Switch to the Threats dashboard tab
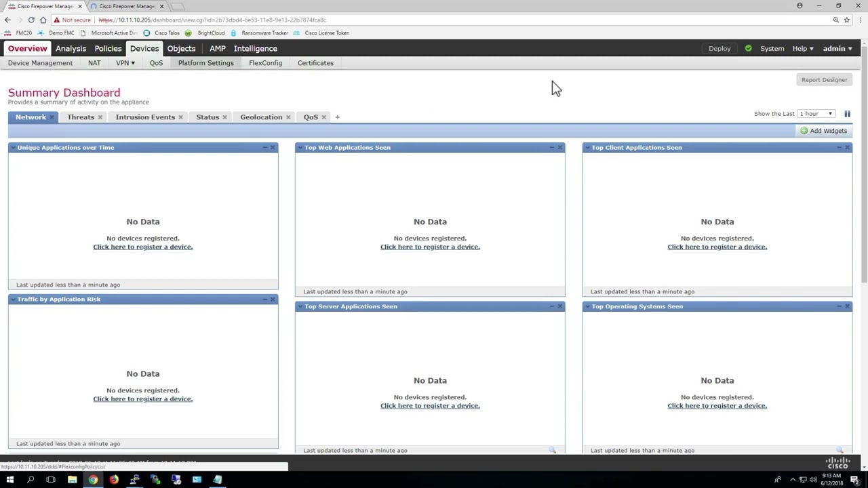This screenshot has height=488, width=868. click(81, 117)
